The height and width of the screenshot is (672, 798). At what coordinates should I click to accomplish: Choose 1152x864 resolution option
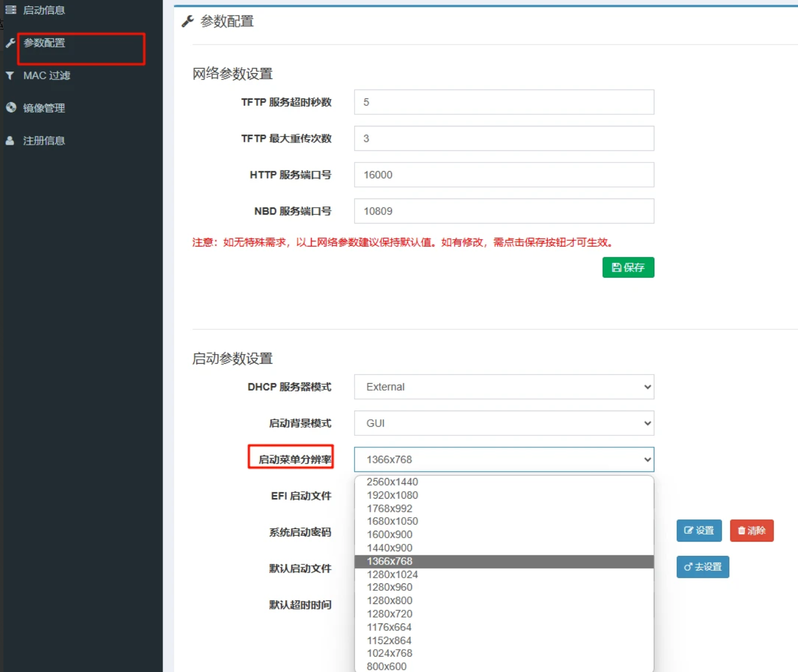(504, 641)
